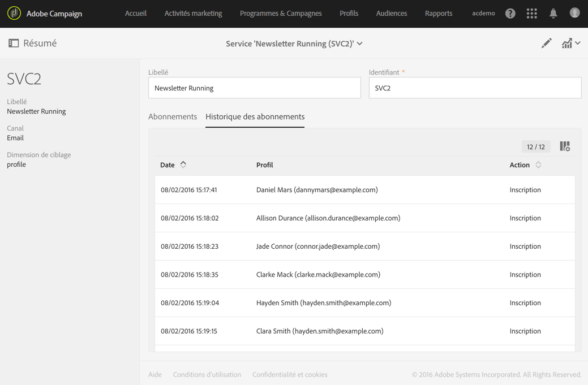Viewport: 588px width, 385px height.
Task: Click the Libellé text field
Action: (x=254, y=88)
